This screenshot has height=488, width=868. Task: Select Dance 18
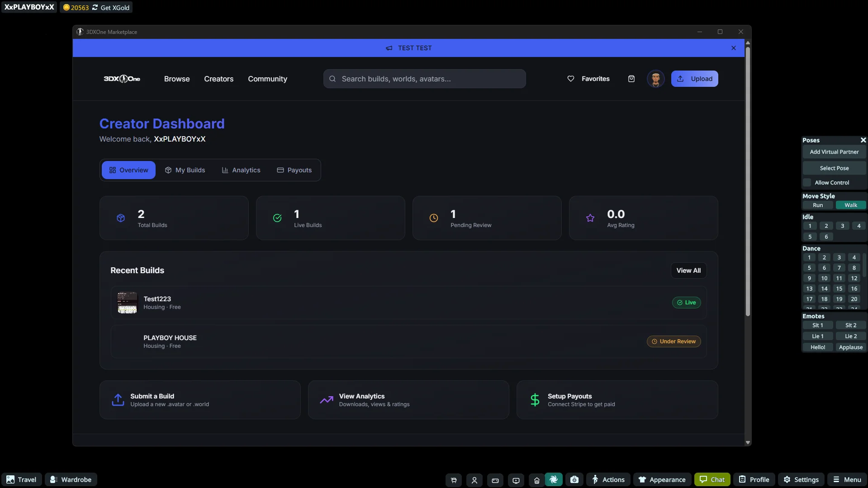(824, 299)
